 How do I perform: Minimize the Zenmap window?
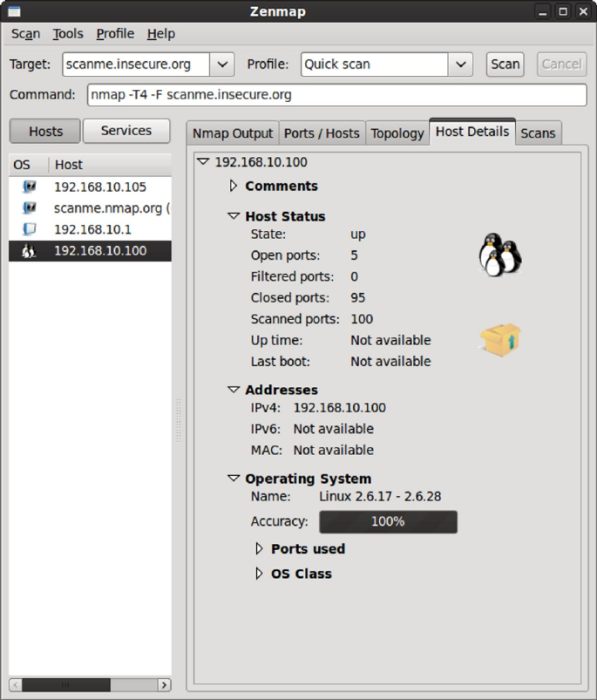(543, 11)
